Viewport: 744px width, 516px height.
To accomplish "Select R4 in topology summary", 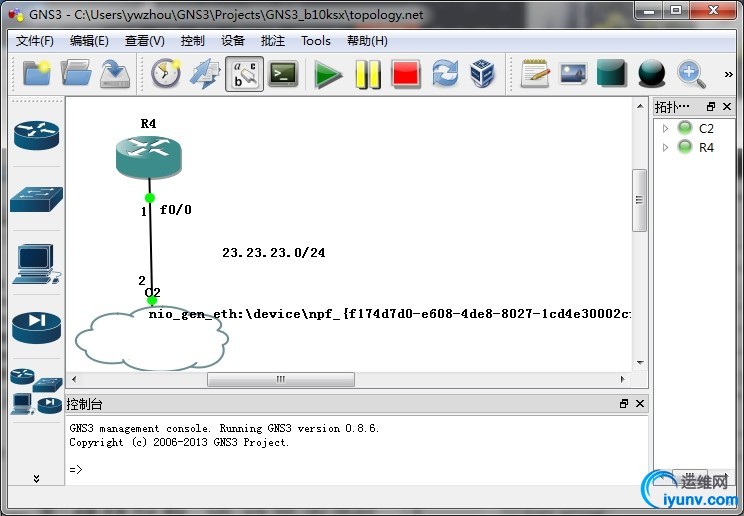I will coord(706,148).
